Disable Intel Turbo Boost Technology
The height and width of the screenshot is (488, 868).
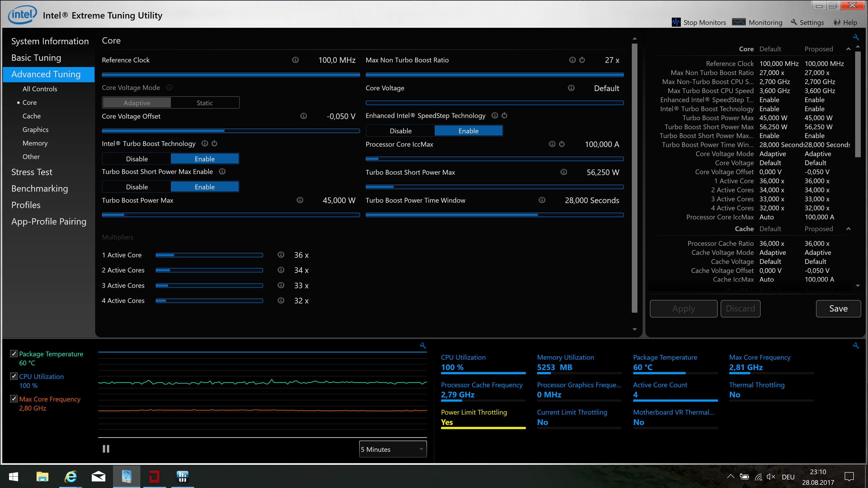pos(137,159)
